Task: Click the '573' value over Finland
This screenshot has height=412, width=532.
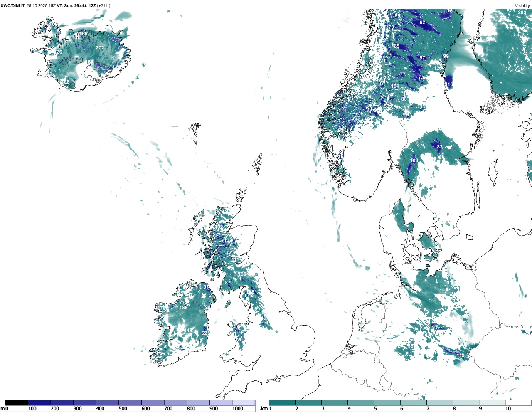Action: (511, 11)
